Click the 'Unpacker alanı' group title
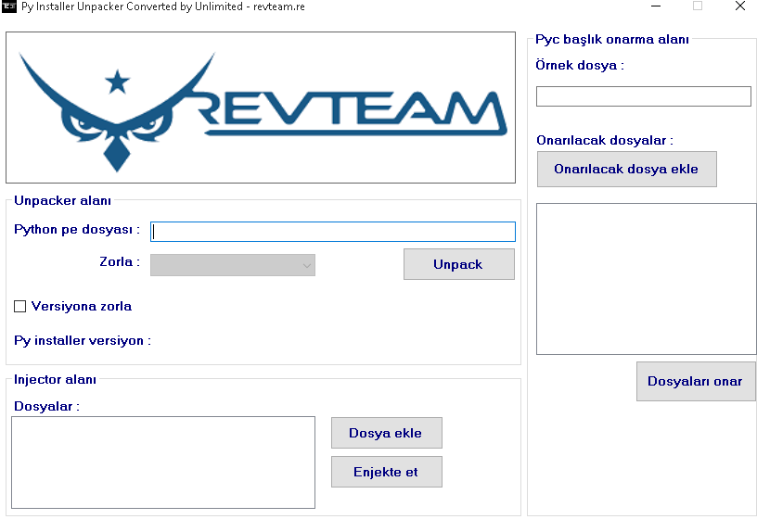Viewport: 757px width, 532px height. click(62, 200)
